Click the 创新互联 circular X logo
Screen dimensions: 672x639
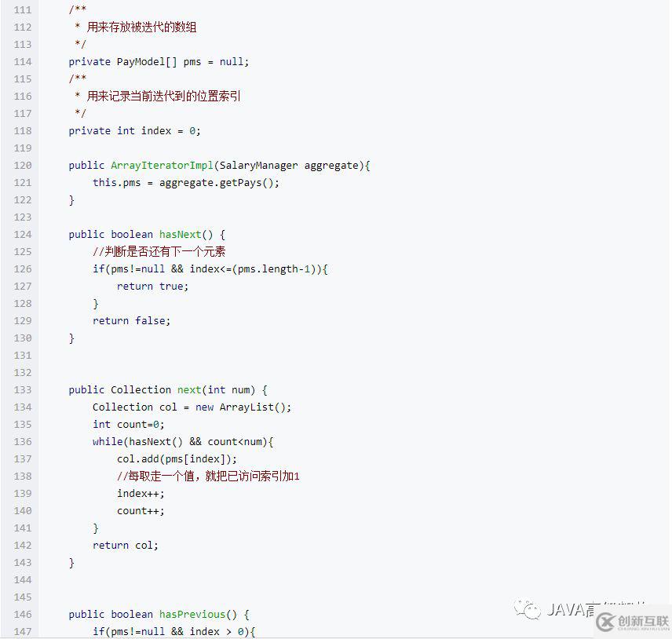(604, 623)
